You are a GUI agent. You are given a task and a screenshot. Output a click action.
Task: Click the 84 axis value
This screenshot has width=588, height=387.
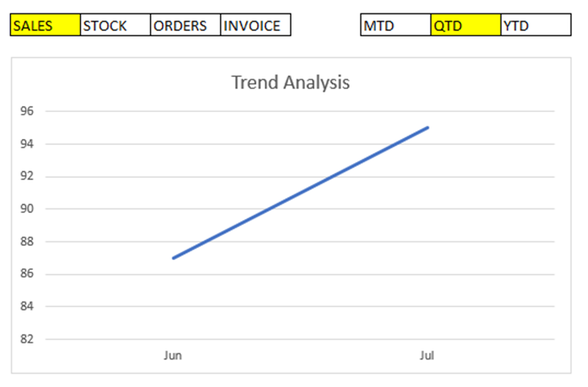click(27, 307)
